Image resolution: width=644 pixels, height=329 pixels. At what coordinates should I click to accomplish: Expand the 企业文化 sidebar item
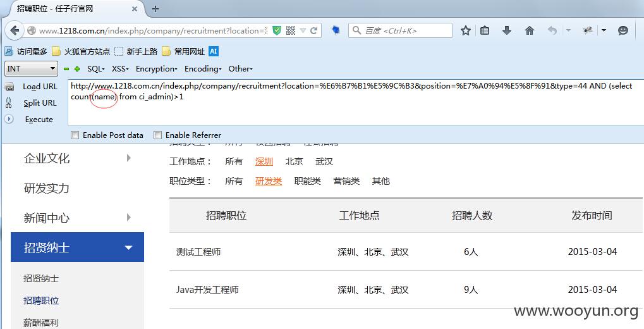click(77, 158)
